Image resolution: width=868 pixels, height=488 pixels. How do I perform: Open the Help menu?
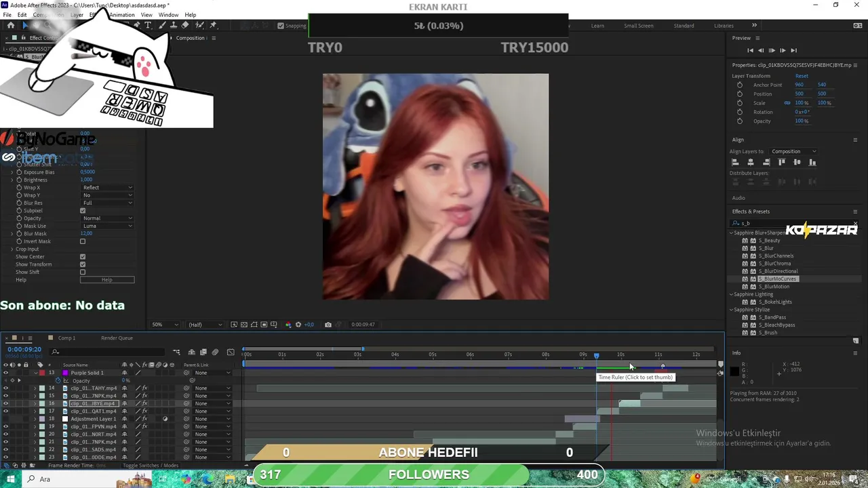point(191,15)
